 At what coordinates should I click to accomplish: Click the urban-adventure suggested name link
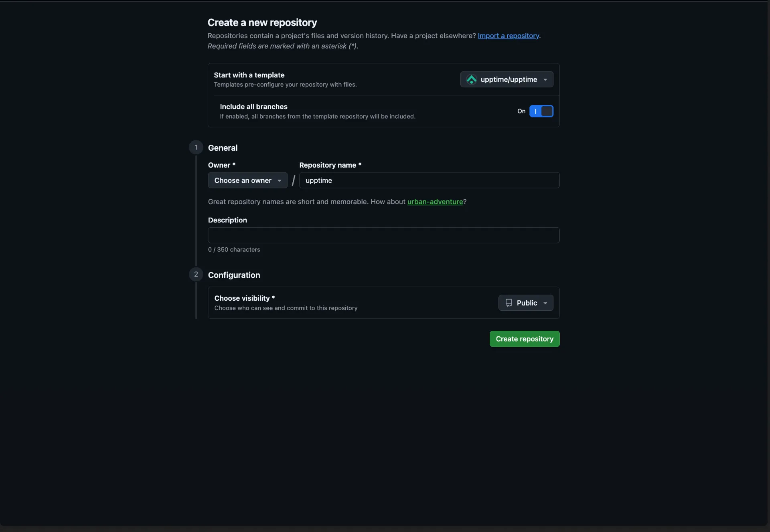(x=435, y=202)
